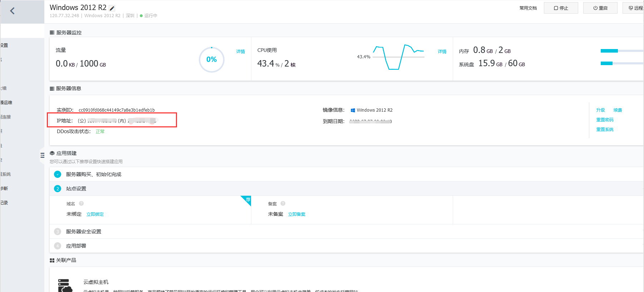Click 运行中 running status indicator

149,16
